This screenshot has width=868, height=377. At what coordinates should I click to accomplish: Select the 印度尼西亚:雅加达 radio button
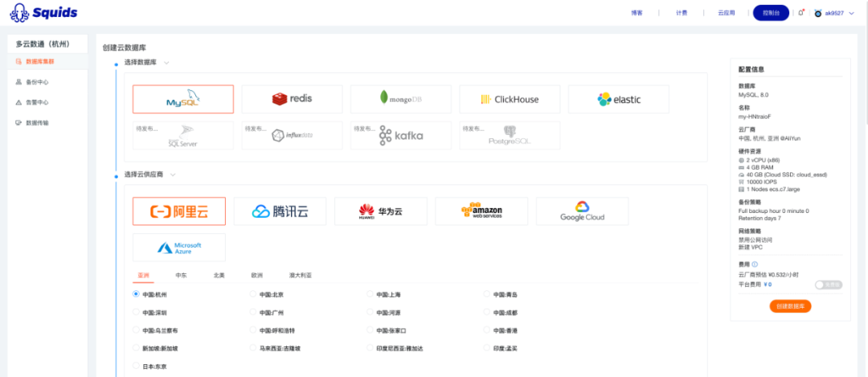[370, 348]
